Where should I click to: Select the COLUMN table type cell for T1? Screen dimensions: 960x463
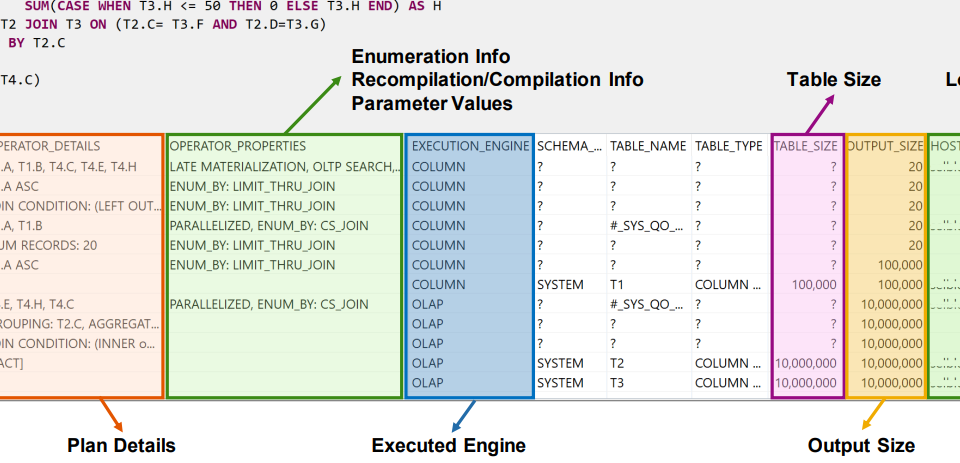tap(730, 285)
